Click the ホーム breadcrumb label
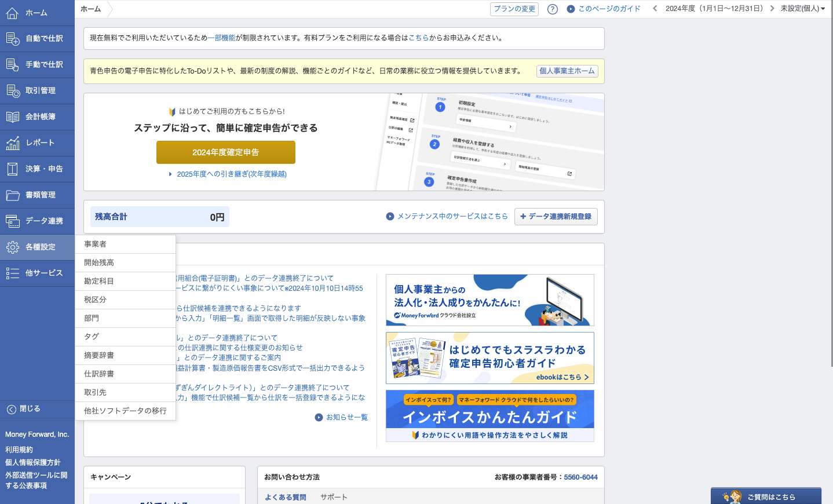833x504 pixels. (90, 9)
